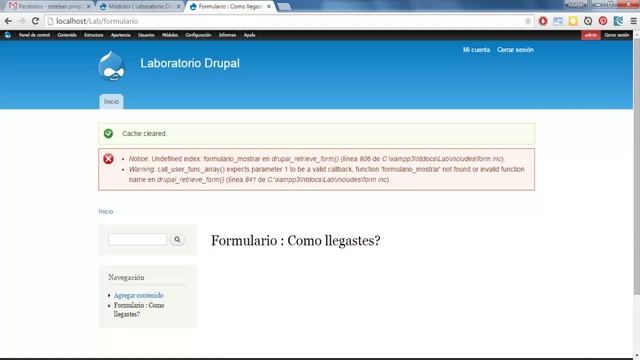640x360 pixels.
Task: Click the window-like extension icon beside star
Action: 558,21
